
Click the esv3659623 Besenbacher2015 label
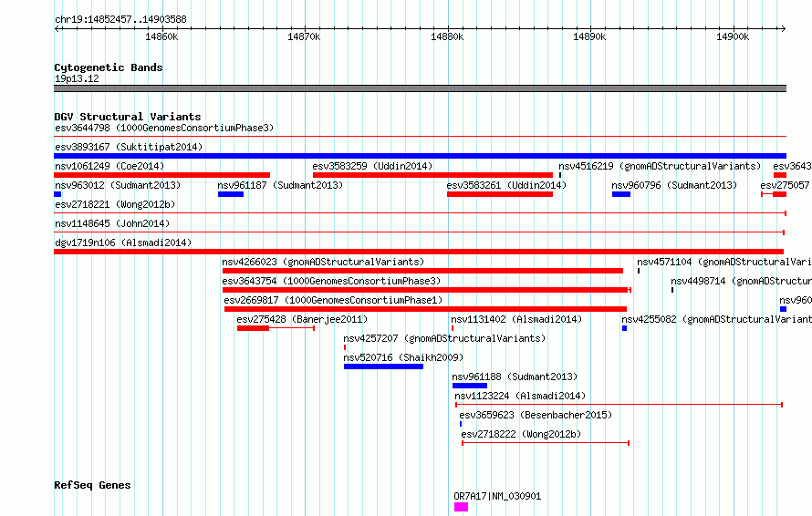536,415
